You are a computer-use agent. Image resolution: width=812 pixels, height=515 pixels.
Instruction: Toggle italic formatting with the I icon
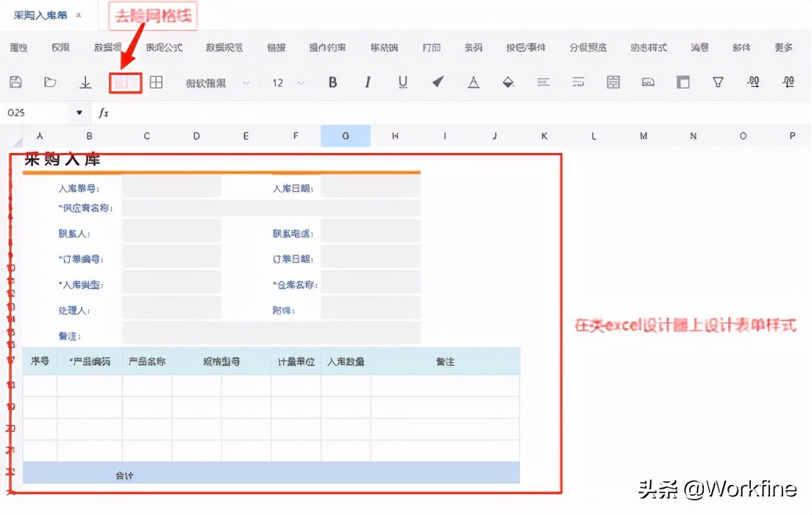click(367, 82)
